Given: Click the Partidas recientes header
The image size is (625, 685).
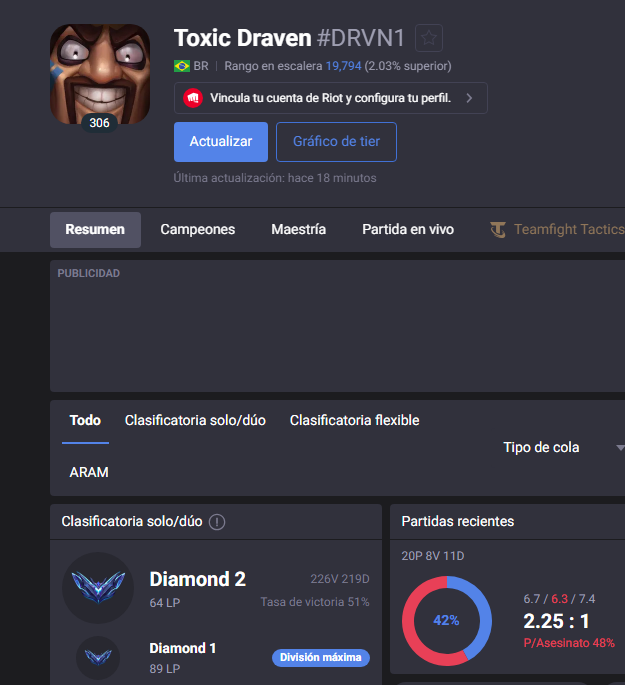Looking at the screenshot, I should (x=458, y=522).
